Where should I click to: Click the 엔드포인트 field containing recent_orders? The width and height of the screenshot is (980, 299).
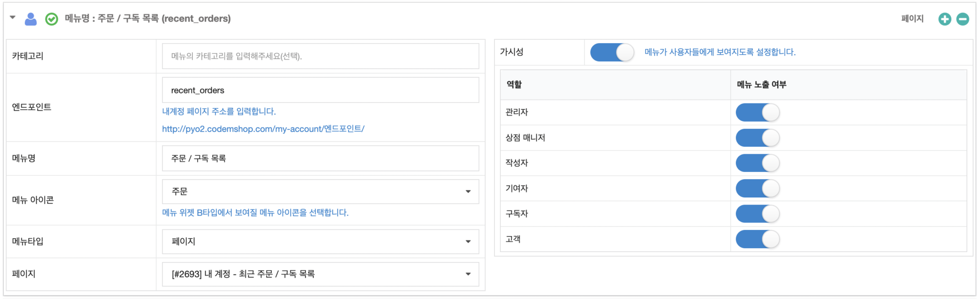pos(320,90)
